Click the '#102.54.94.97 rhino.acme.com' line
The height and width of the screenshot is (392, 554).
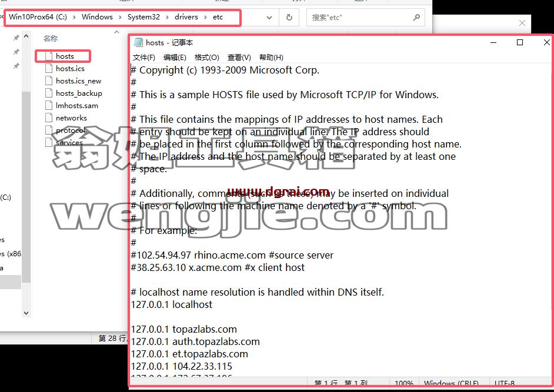(x=232, y=255)
